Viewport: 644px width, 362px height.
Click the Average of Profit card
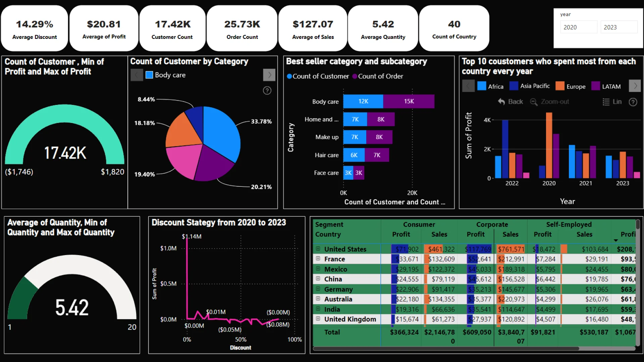coord(104,28)
